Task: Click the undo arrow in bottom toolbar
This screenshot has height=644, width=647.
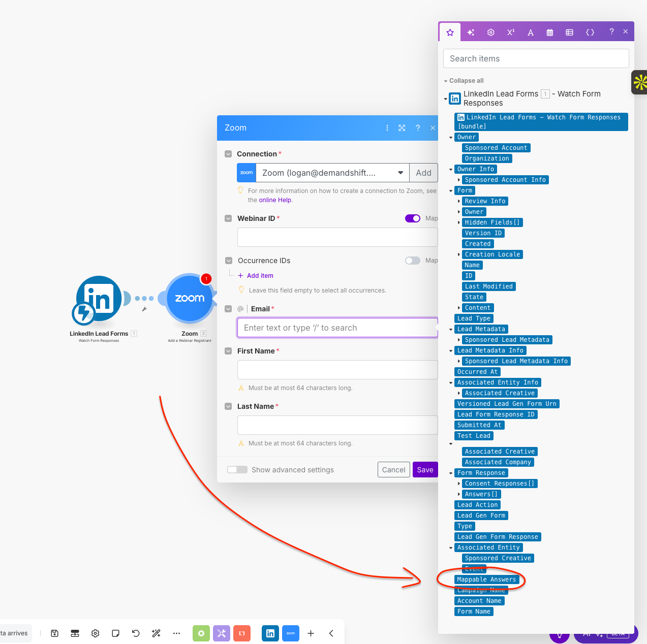Action: click(x=136, y=633)
